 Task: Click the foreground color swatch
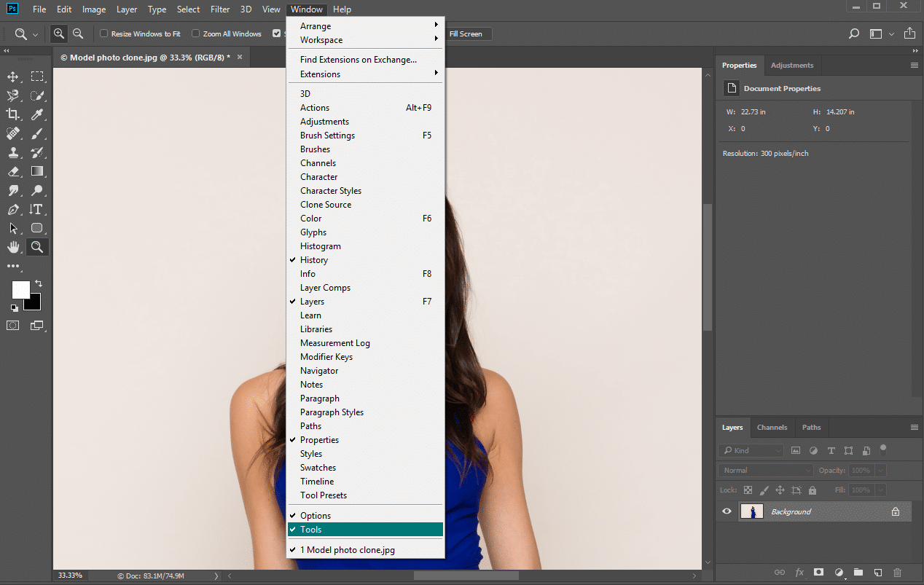pyautogui.click(x=20, y=290)
